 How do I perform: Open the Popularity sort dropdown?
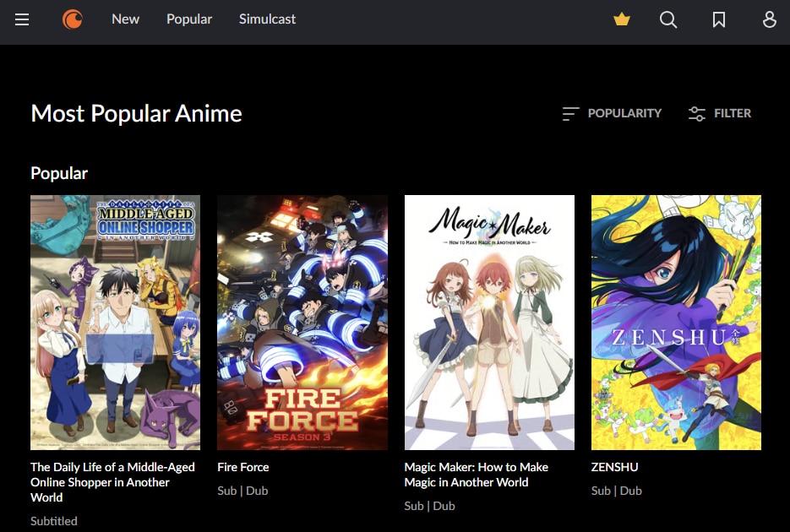[613, 114]
